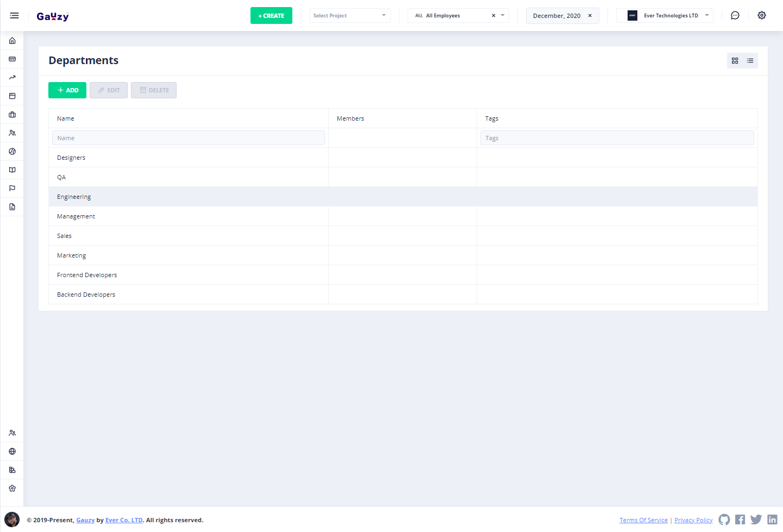Open the Twitter footer icon

click(x=756, y=520)
